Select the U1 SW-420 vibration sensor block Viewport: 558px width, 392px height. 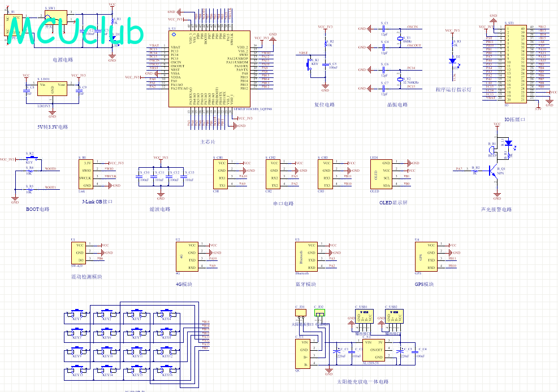79,252
